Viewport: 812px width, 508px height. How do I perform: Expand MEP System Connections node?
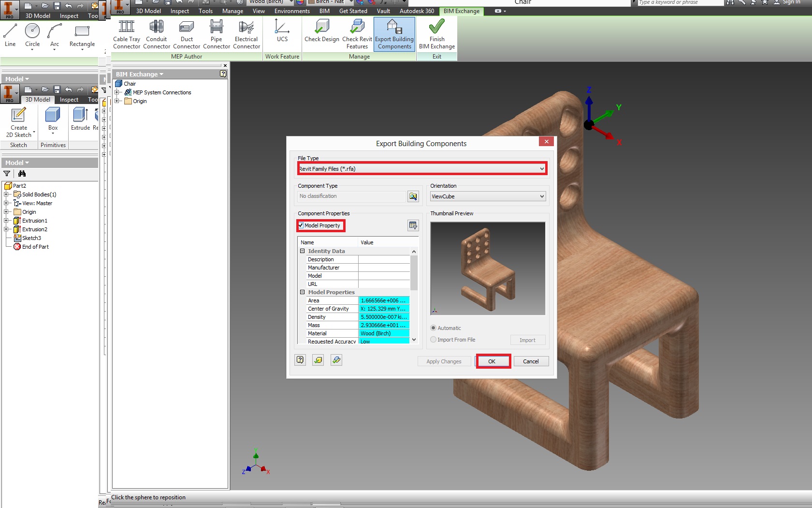coord(117,92)
